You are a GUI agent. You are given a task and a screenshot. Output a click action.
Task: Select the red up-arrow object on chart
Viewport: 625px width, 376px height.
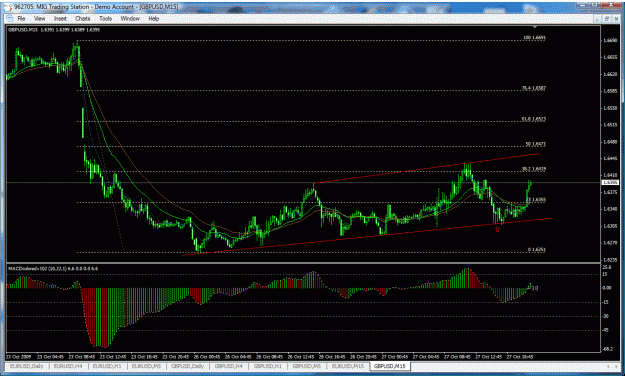[497, 229]
